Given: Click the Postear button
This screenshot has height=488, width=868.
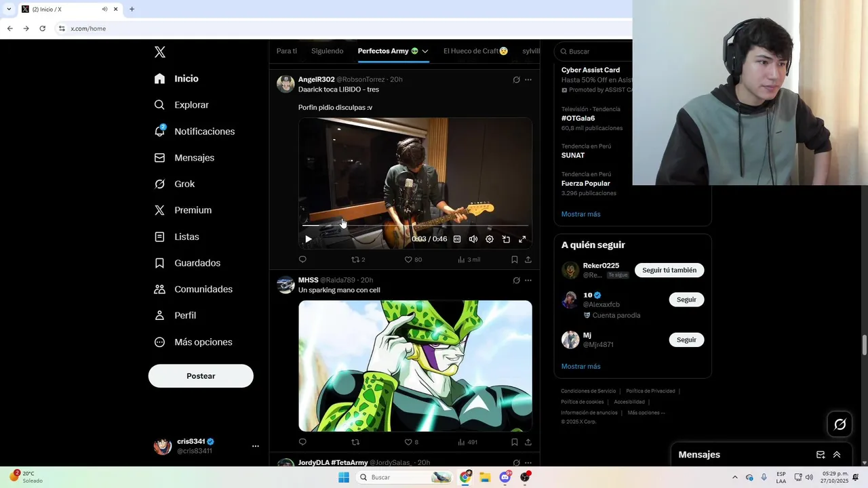Looking at the screenshot, I should point(201,376).
